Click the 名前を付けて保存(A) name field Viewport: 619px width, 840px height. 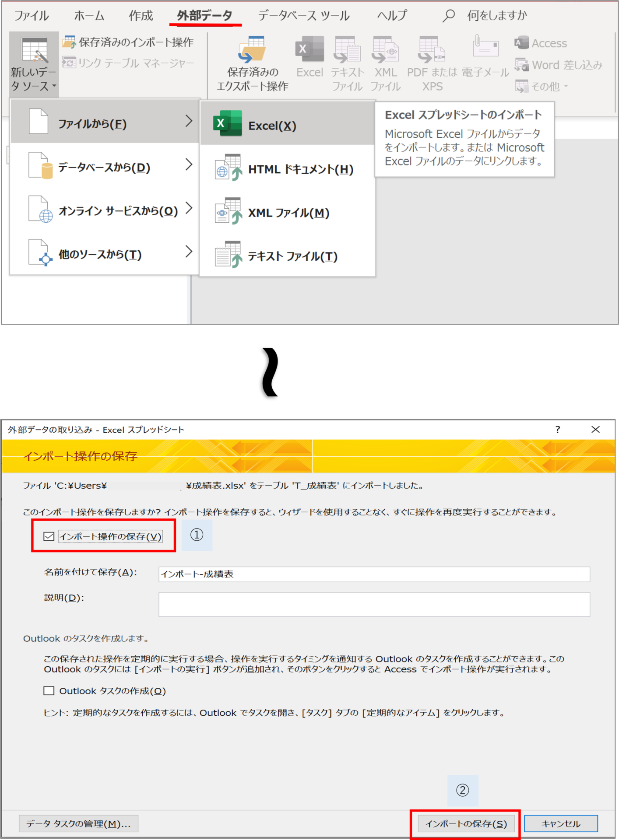point(374,574)
